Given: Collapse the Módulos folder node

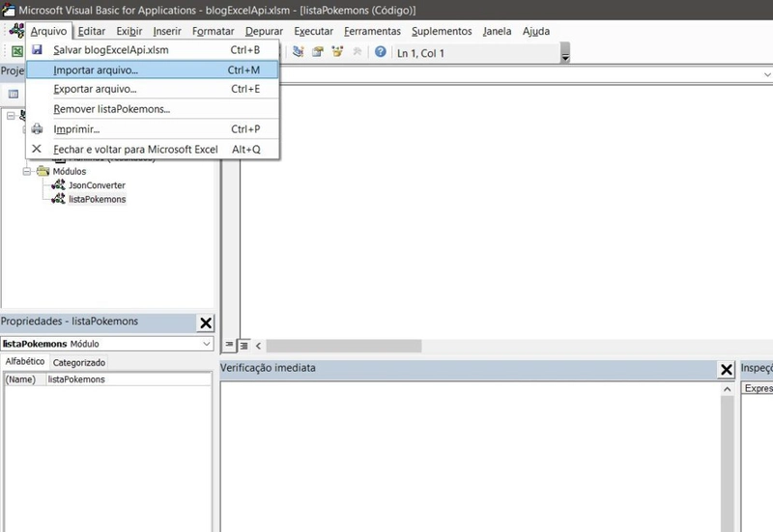Looking at the screenshot, I should (27, 171).
